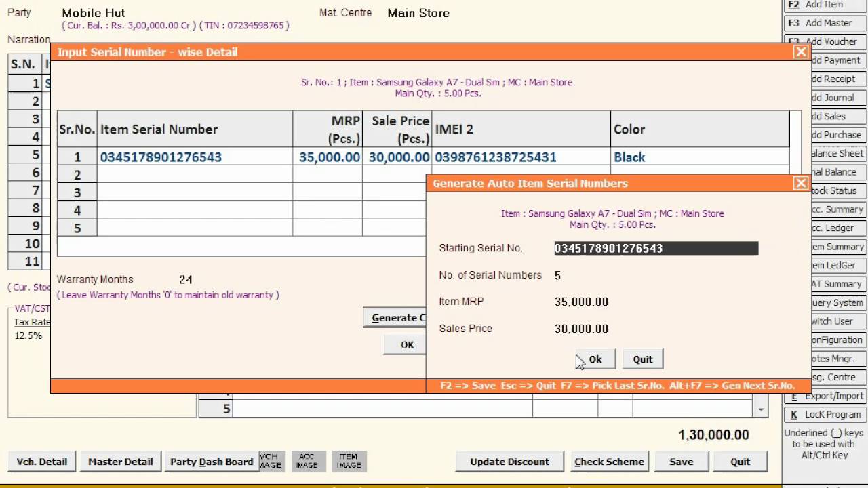The height and width of the screenshot is (488, 868).
Task: Click Add Purchase in sidebar
Action: coord(839,135)
